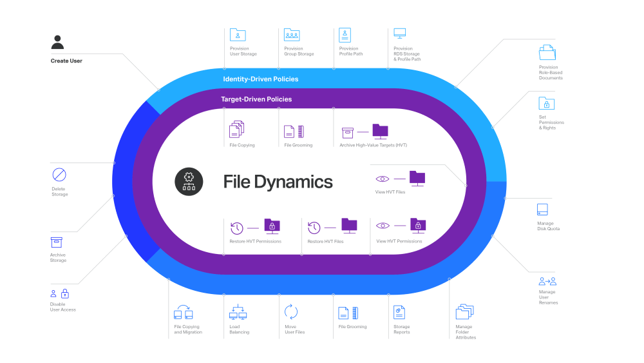Click the Create User person icon
644x363 pixels.
pyautogui.click(x=57, y=43)
